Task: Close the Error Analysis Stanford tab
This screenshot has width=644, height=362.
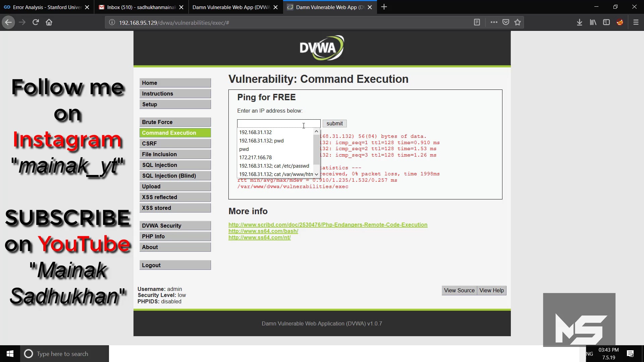Action: (x=87, y=7)
